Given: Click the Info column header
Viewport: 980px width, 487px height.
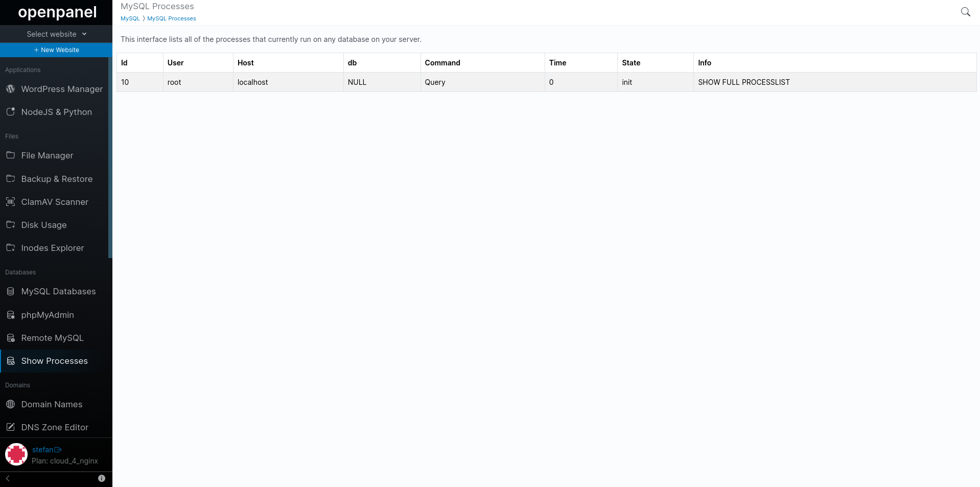Looking at the screenshot, I should click(x=835, y=63).
